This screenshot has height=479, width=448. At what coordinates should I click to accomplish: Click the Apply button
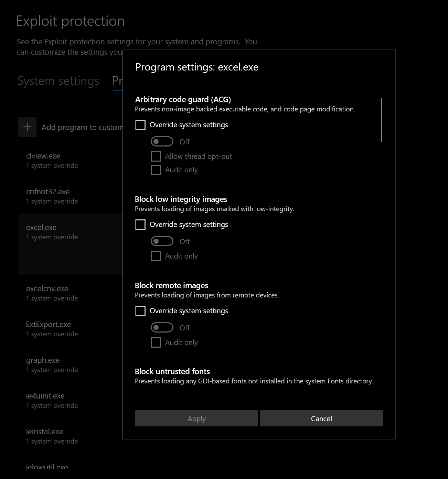[196, 418]
